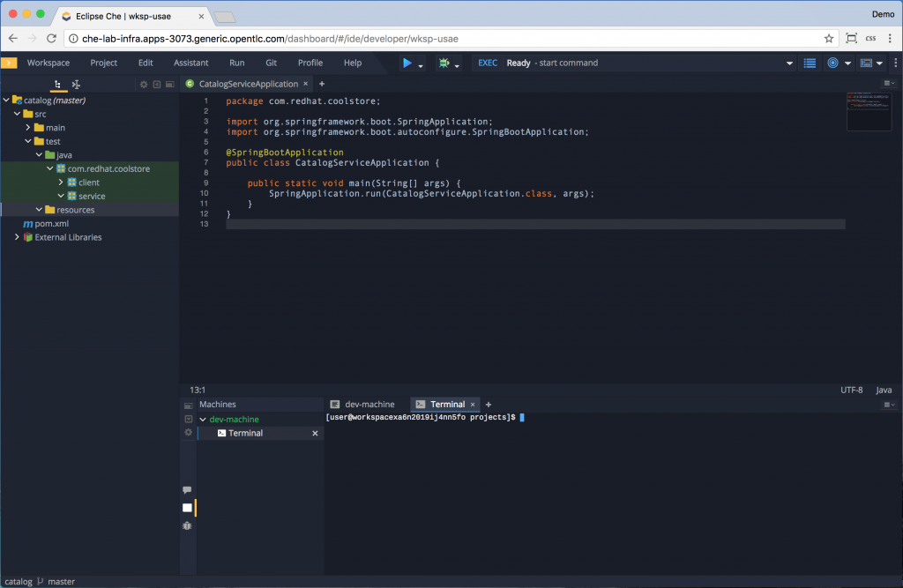Open the EXEC command dropdown arrow
Screen dimensions: 903x588
pos(789,63)
